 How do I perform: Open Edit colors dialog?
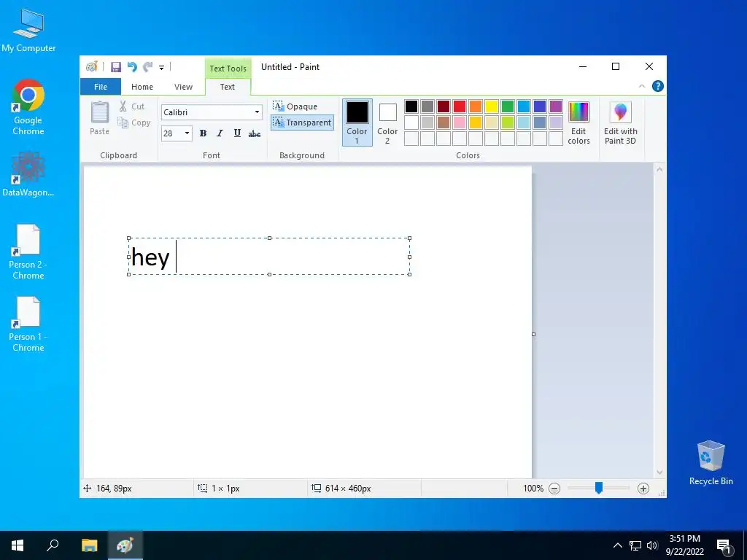[x=578, y=122]
